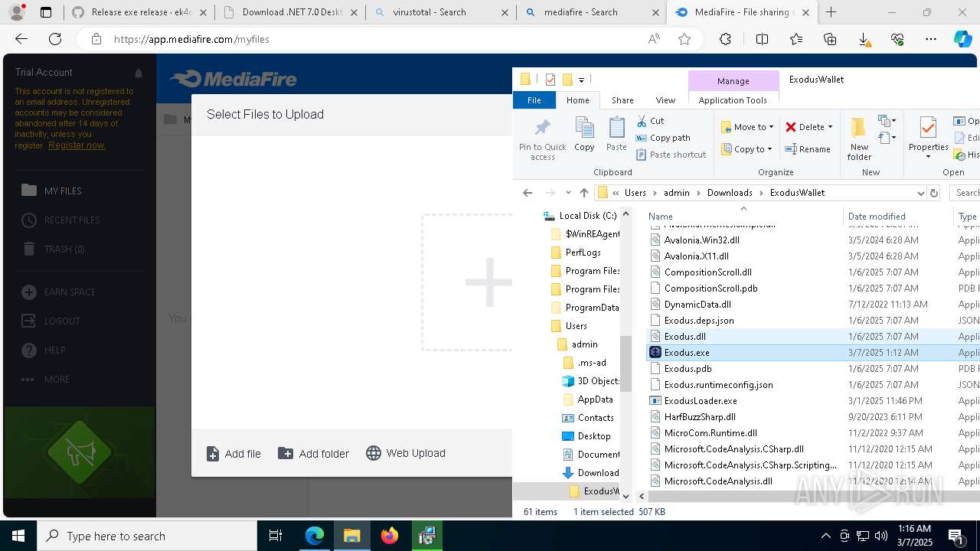Click the Properties checkmark icon in ribbon

click(928, 127)
